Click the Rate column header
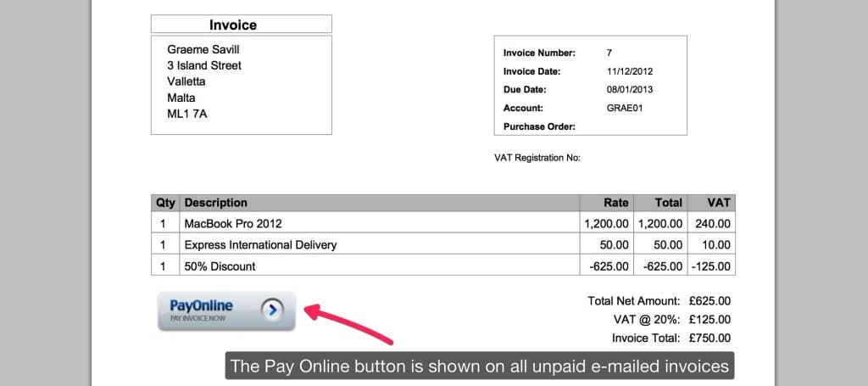This screenshot has width=868, height=386. click(616, 203)
